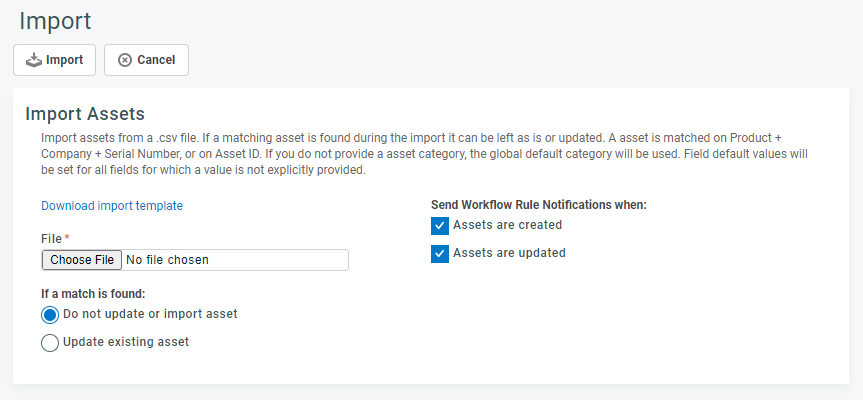Click the Cancel button
Viewport: 863px width, 400px height.
click(146, 60)
